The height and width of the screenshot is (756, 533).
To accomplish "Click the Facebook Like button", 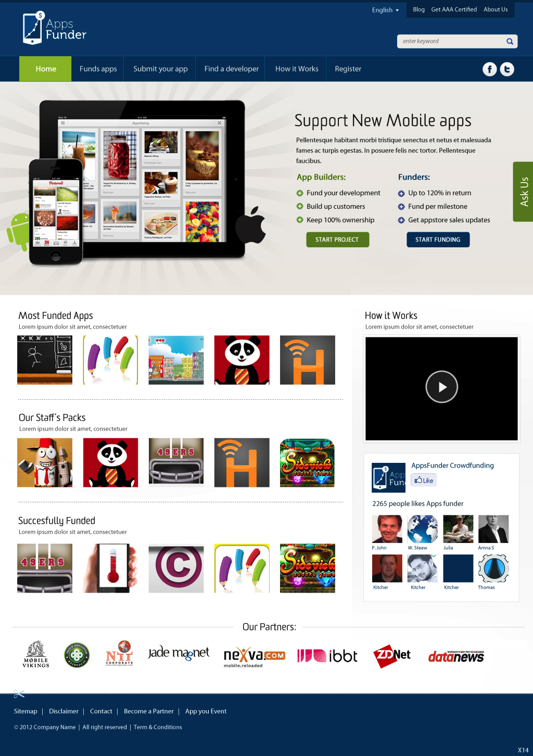I will 424,480.
